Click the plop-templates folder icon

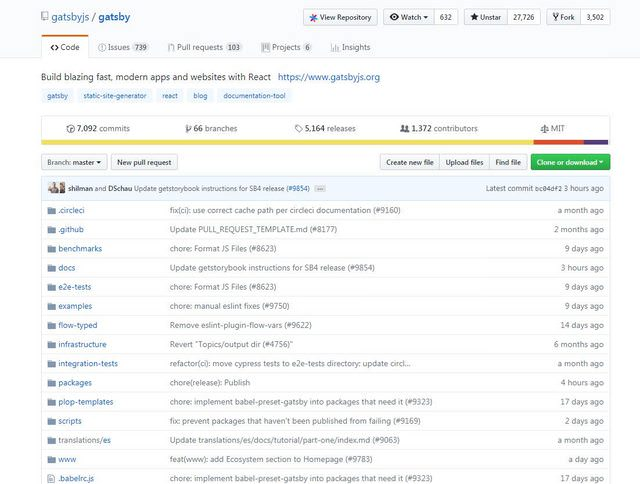pyautogui.click(x=51, y=402)
